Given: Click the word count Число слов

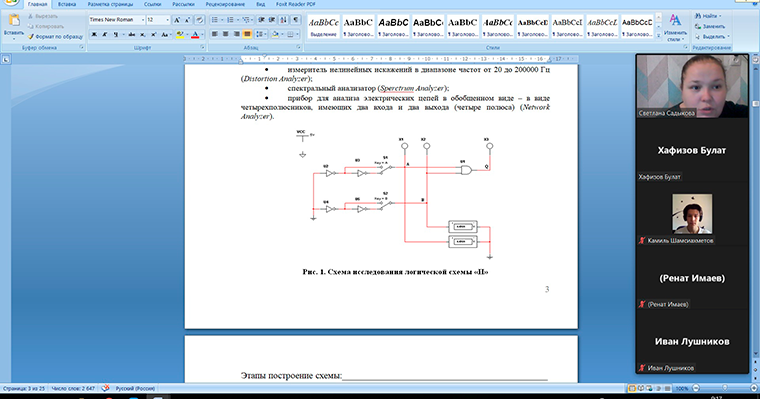Looking at the screenshot, I should [x=73, y=388].
